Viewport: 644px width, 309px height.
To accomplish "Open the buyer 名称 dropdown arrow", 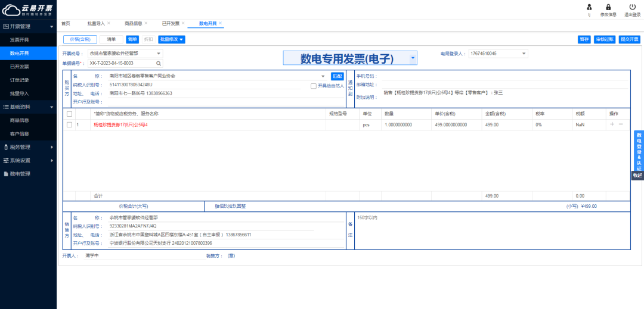I will click(323, 76).
